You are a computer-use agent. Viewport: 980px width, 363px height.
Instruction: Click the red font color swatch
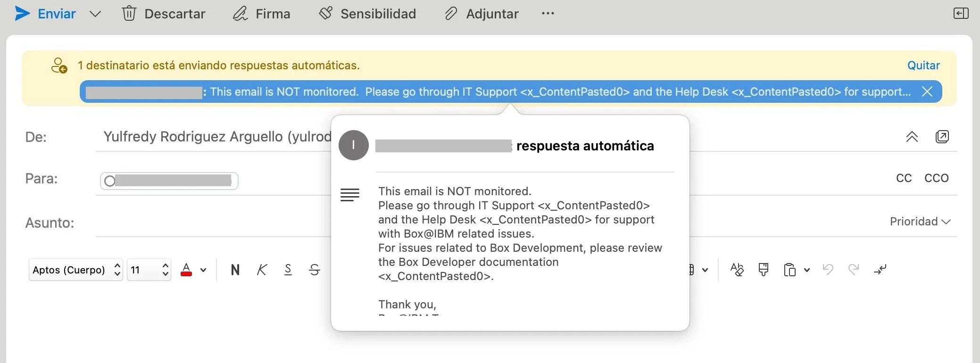[186, 270]
